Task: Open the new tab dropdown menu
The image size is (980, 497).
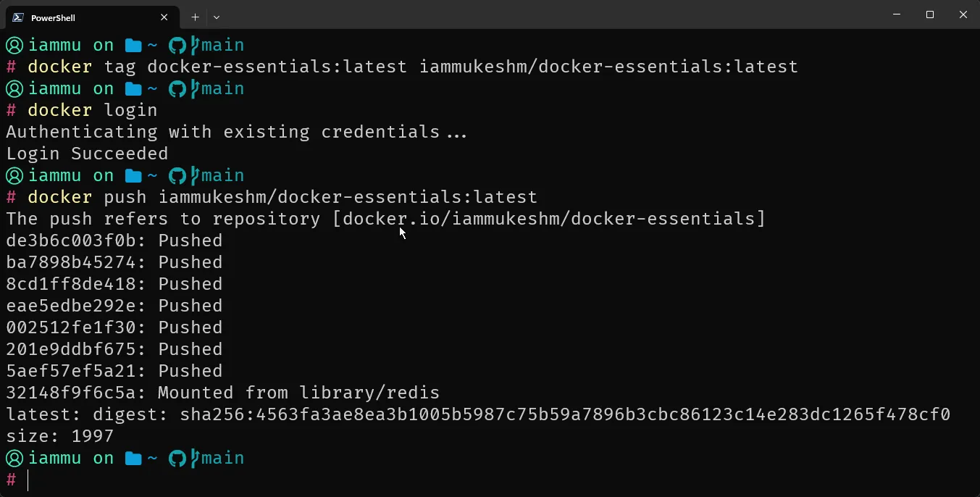Action: (x=217, y=17)
